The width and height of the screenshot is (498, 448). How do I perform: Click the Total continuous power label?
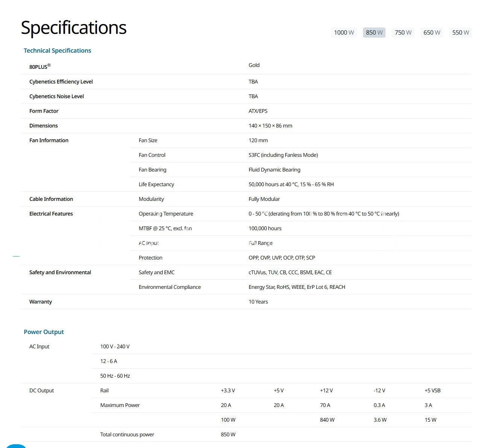click(127, 434)
